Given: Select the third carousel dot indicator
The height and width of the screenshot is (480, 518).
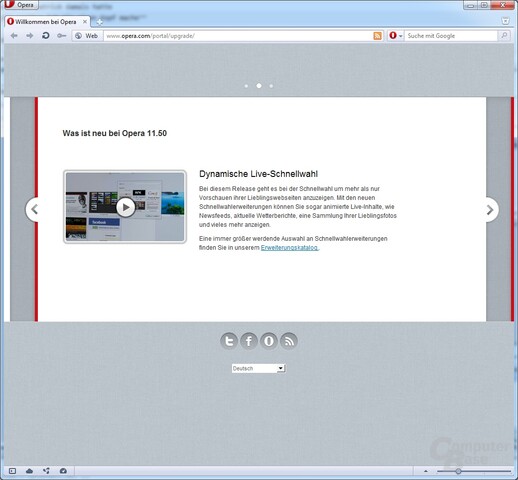Looking at the screenshot, I should (x=271, y=86).
